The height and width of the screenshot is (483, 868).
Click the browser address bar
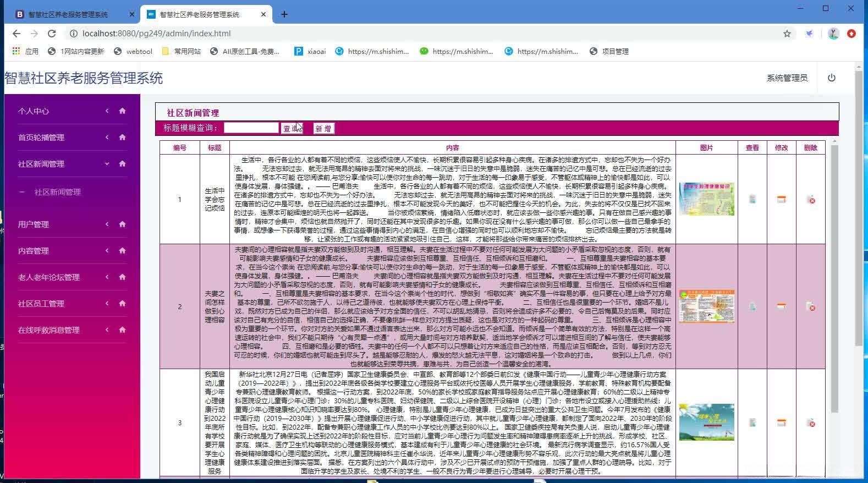pyautogui.click(x=424, y=34)
